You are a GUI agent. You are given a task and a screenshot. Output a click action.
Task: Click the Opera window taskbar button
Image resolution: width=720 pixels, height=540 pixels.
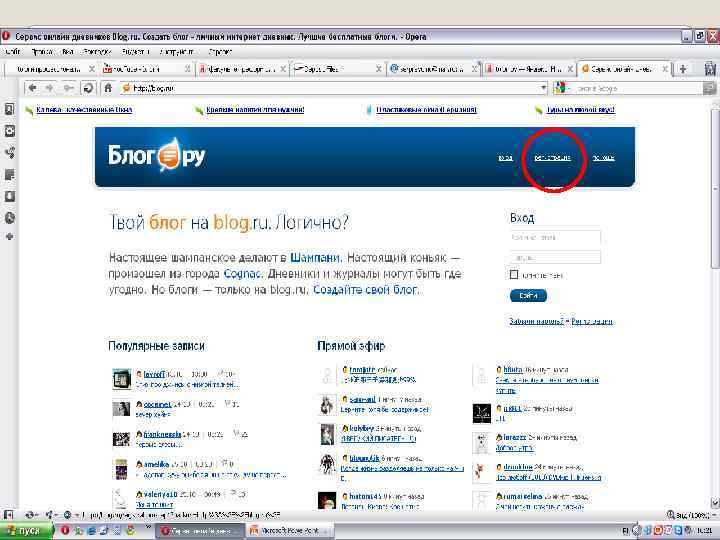(200, 530)
